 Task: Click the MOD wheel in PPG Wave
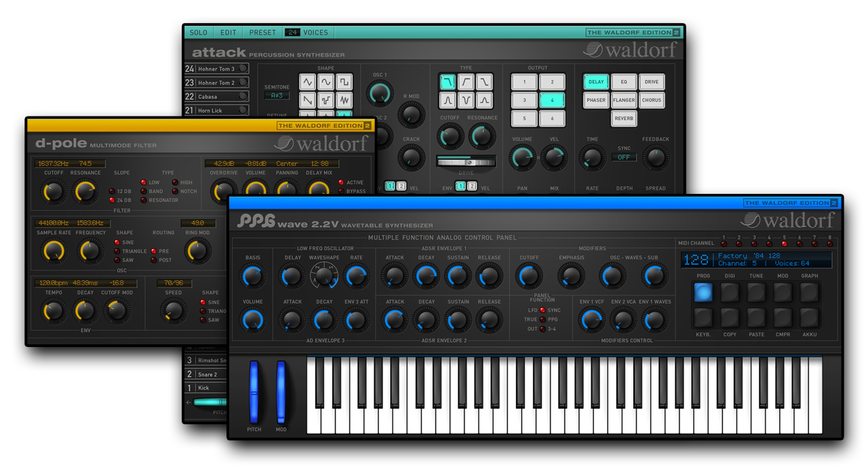pyautogui.click(x=281, y=392)
